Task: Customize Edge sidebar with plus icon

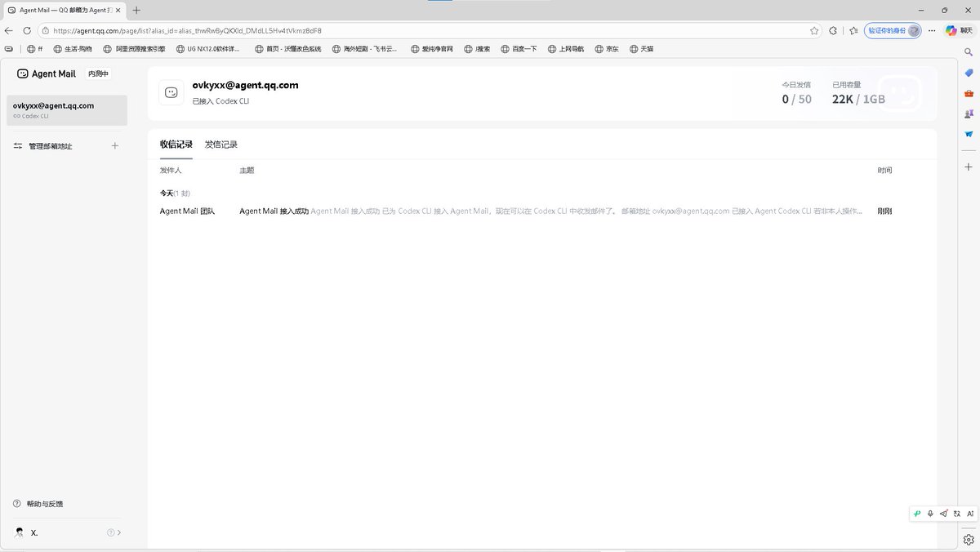Action: pyautogui.click(x=969, y=167)
